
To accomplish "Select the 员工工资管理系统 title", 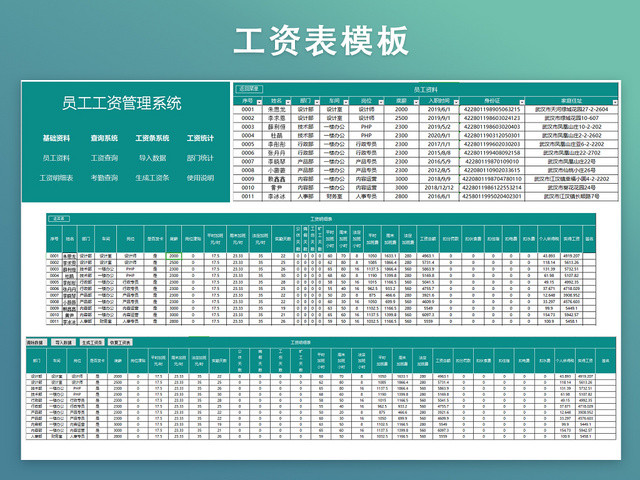I will click(x=122, y=103).
